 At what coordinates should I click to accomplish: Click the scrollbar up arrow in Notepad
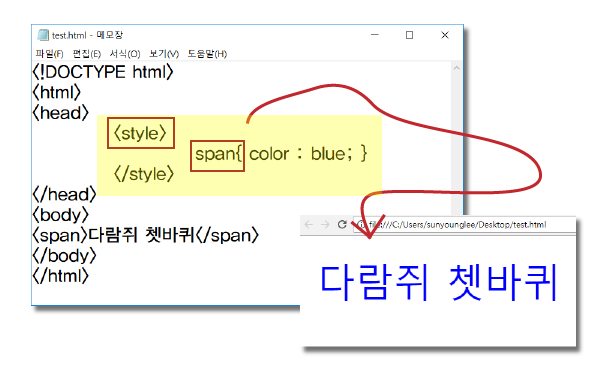pos(457,68)
